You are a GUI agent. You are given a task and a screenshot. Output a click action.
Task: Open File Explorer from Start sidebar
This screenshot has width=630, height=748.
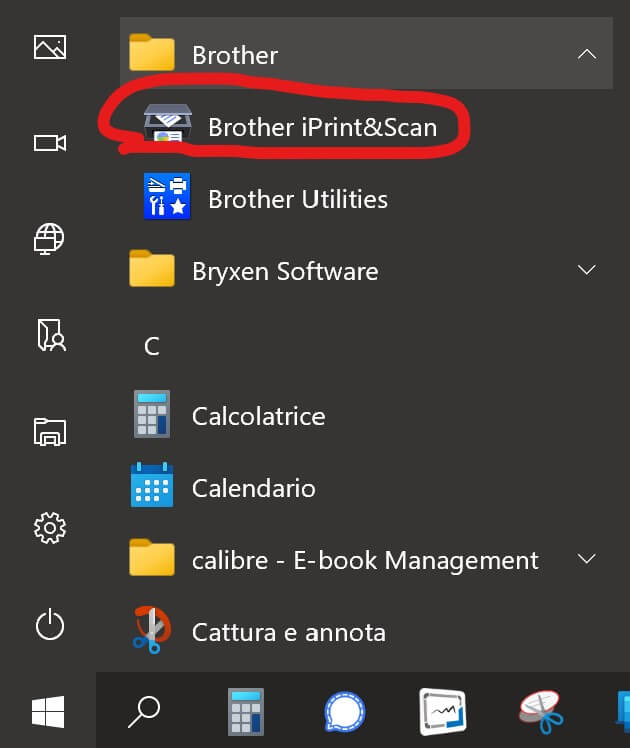[x=49, y=431]
